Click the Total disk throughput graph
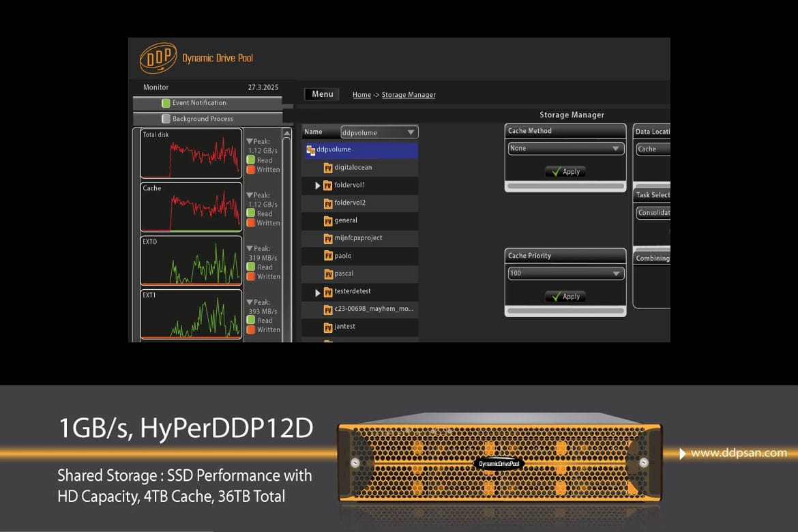This screenshot has height=532, width=798. pyautogui.click(x=192, y=153)
